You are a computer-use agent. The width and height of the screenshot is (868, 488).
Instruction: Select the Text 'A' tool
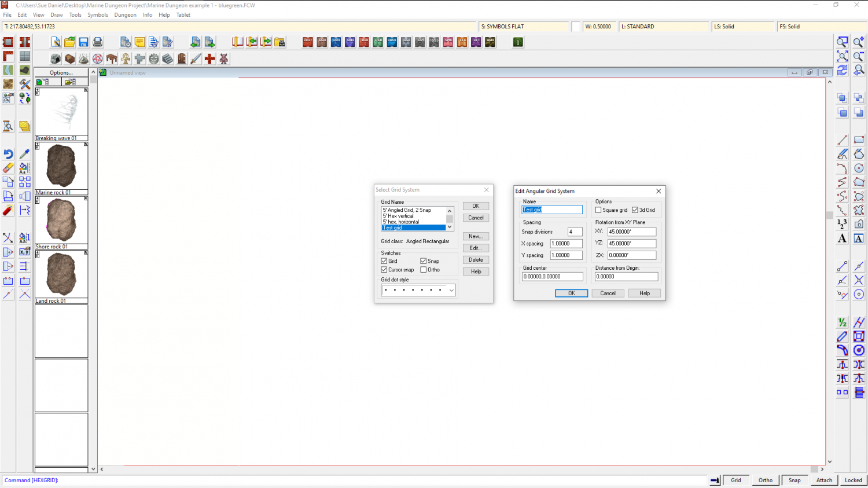843,238
